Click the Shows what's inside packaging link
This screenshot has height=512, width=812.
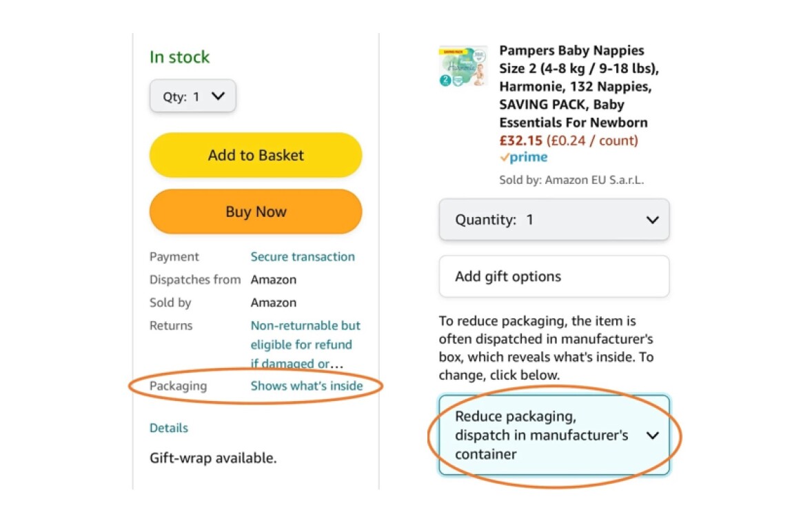click(306, 386)
